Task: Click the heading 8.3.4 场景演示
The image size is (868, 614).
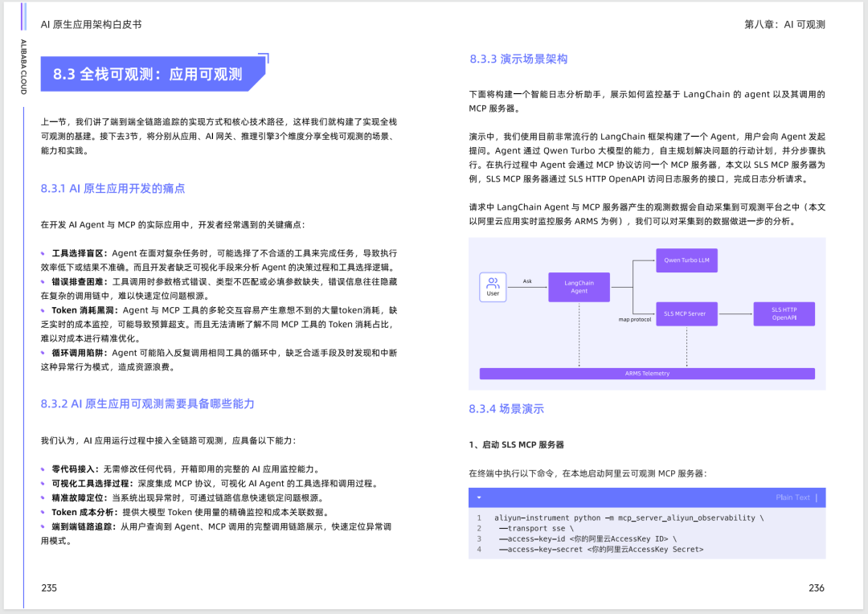Action: pos(506,409)
